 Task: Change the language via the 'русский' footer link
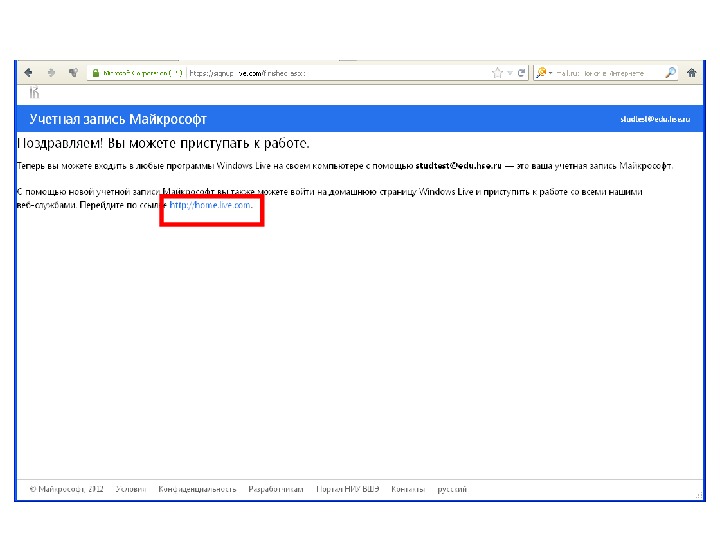[x=452, y=489]
